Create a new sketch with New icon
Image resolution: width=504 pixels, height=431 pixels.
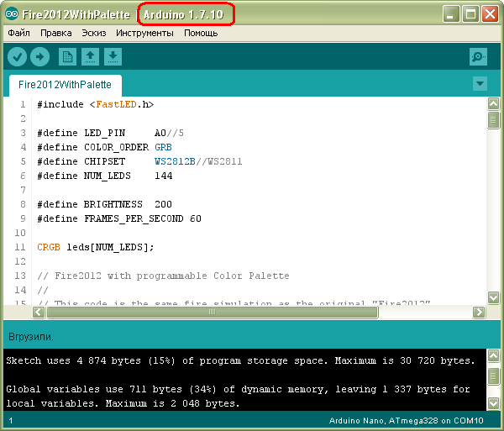[x=67, y=56]
